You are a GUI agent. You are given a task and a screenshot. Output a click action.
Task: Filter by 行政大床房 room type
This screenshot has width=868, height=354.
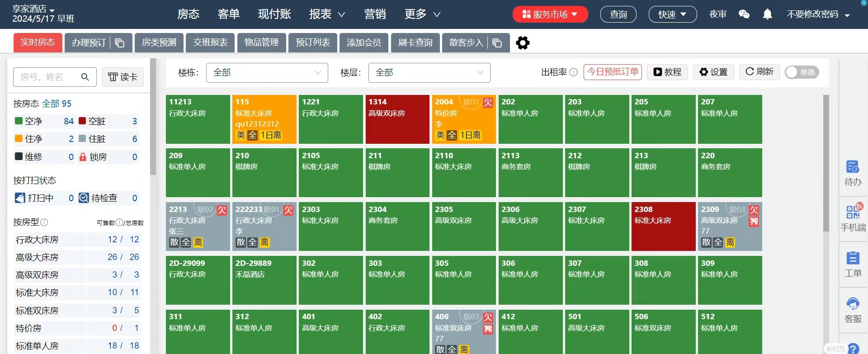(x=77, y=240)
